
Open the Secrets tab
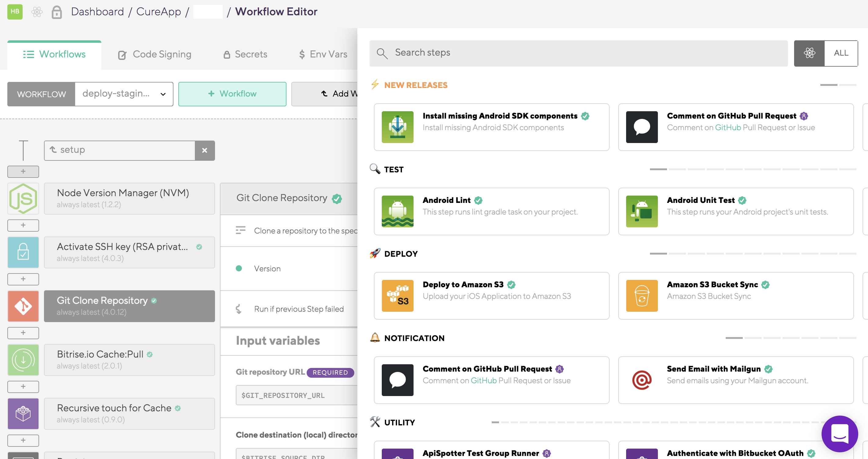click(x=245, y=54)
